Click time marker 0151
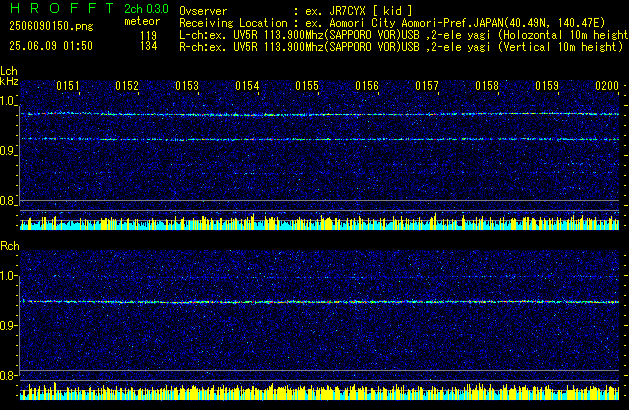The height and width of the screenshot is (410, 629). pyautogui.click(x=68, y=86)
